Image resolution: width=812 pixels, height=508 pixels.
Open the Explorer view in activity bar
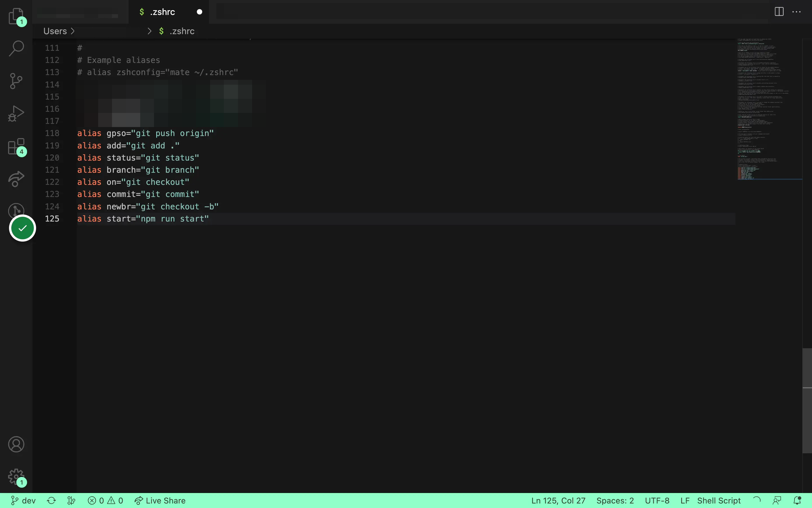pyautogui.click(x=16, y=16)
